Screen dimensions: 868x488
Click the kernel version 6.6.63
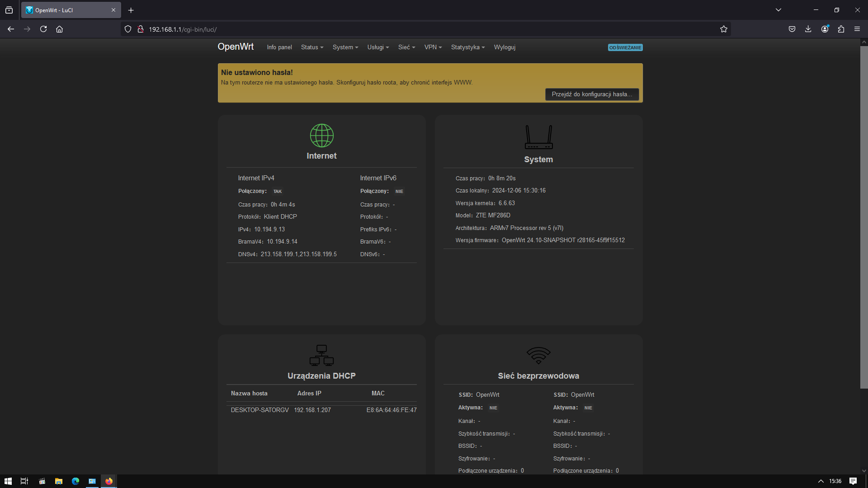pyautogui.click(x=507, y=203)
